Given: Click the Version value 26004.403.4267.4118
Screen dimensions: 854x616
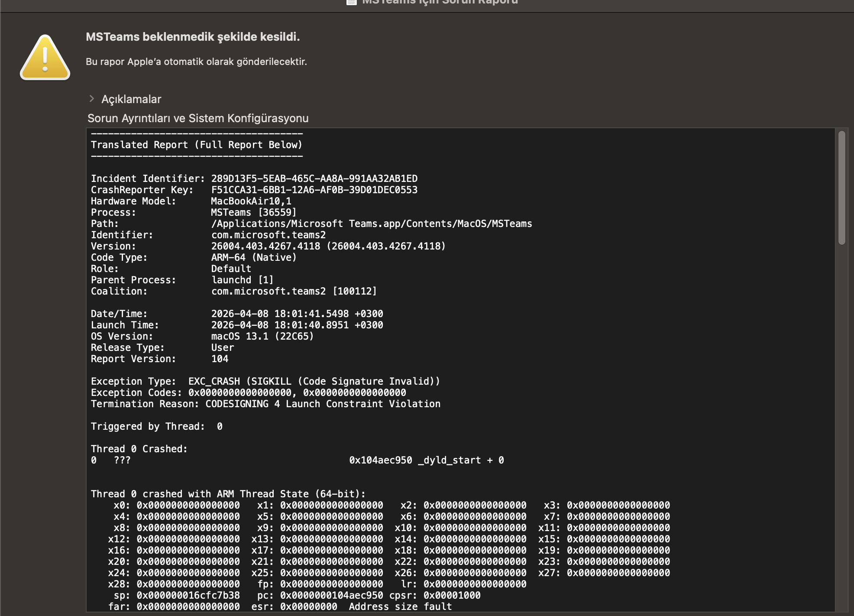Looking at the screenshot, I should (328, 246).
